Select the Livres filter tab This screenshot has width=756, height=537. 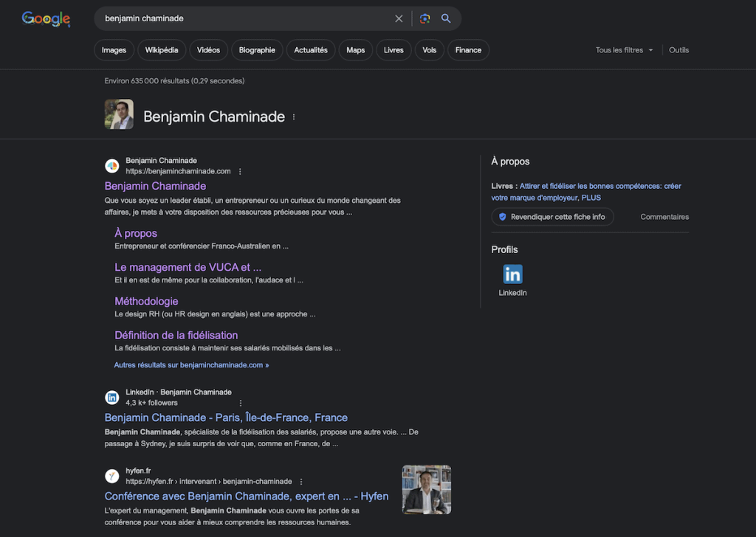tap(394, 50)
